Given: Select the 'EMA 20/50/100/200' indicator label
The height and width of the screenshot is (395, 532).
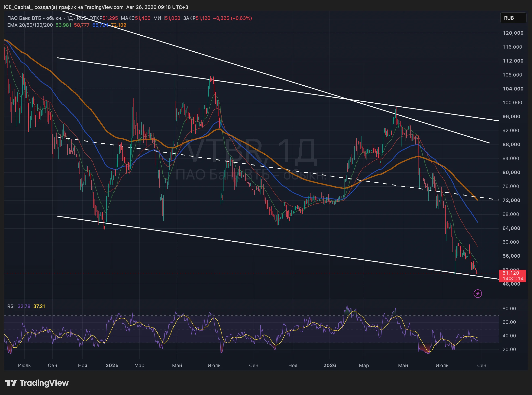Looking at the screenshot, I should [30, 25].
